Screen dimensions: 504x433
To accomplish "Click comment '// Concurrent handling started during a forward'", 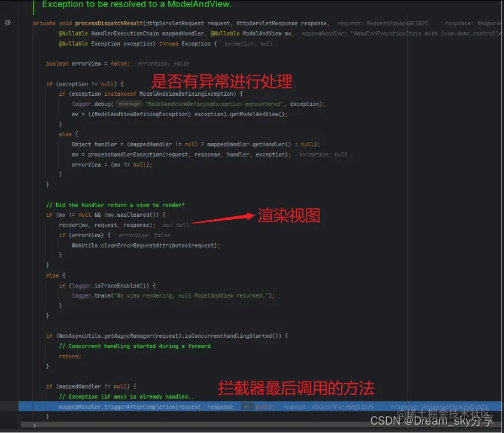I will tap(135, 346).
